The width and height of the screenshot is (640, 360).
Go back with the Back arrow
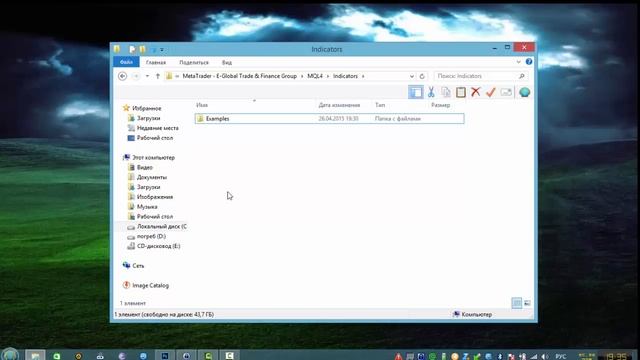122,76
